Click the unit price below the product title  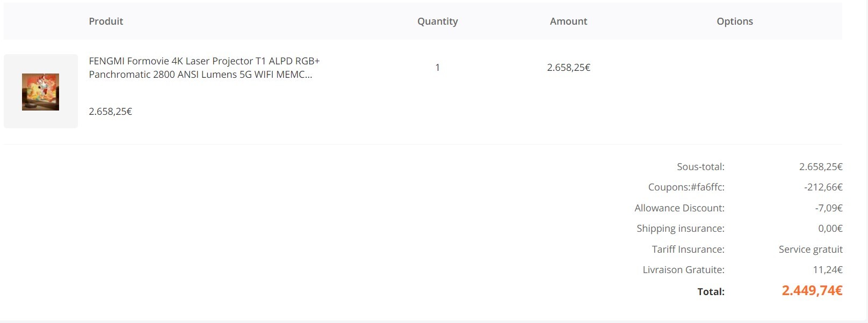110,112
